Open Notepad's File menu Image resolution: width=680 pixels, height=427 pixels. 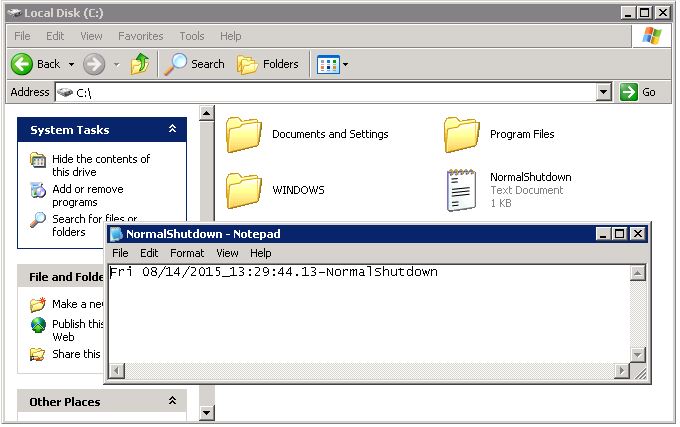(x=120, y=253)
